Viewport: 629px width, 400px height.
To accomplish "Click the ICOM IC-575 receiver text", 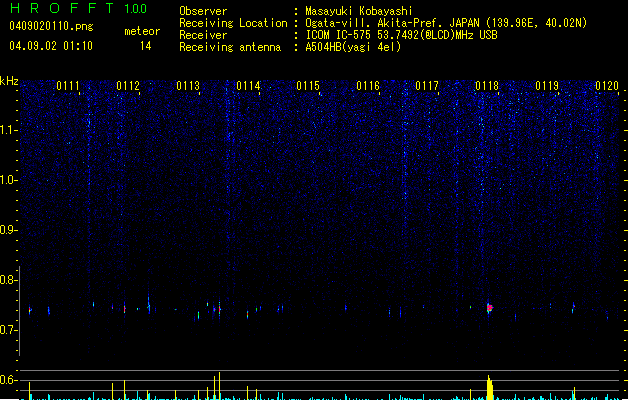I will (x=401, y=35).
